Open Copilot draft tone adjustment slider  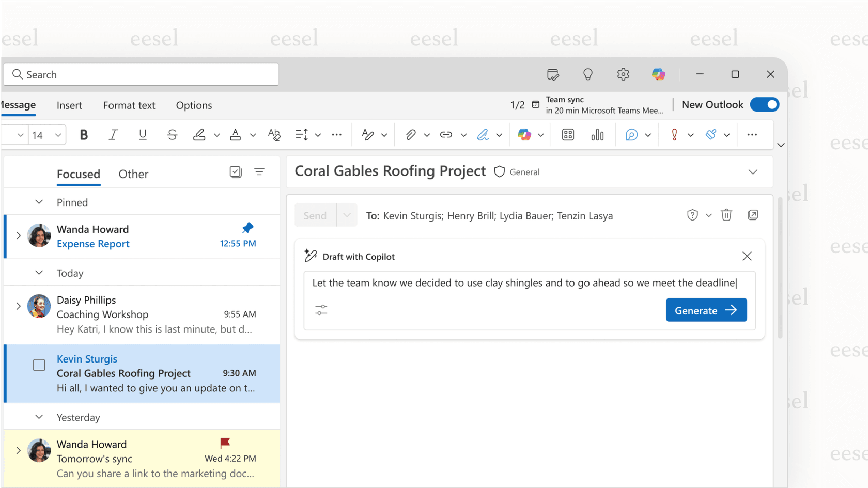(x=321, y=310)
